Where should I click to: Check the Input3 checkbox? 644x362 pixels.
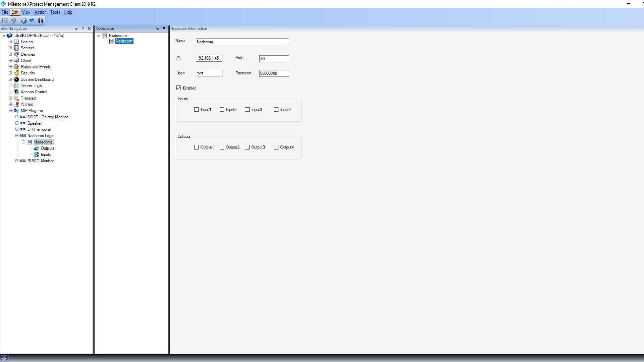pyautogui.click(x=248, y=110)
